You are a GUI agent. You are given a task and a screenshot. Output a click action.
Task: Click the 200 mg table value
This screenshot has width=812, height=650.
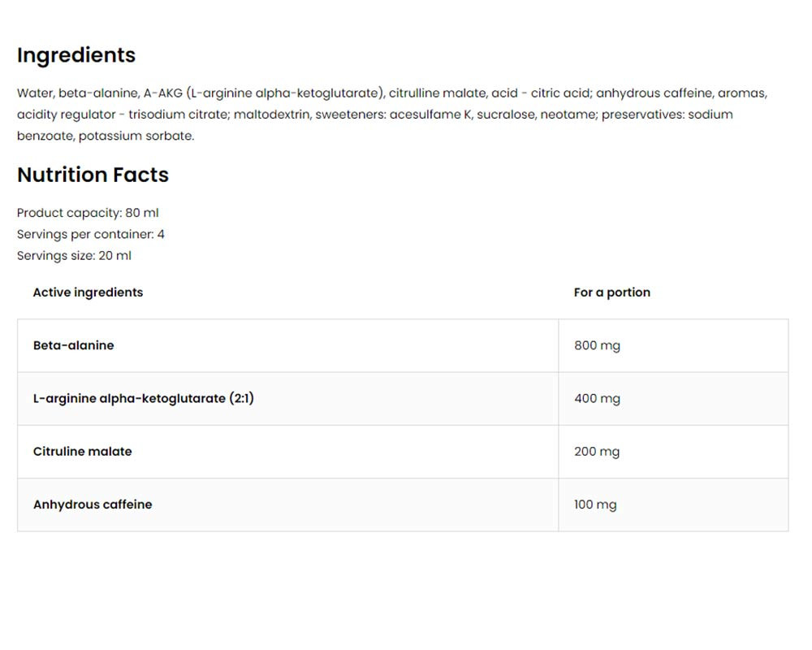pyautogui.click(x=597, y=451)
